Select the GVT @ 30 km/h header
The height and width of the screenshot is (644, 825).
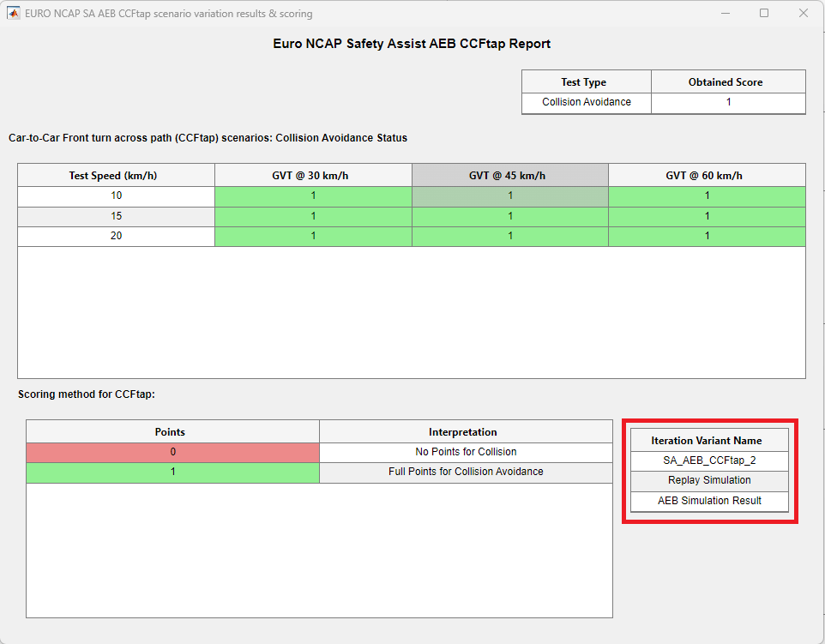[313, 175]
